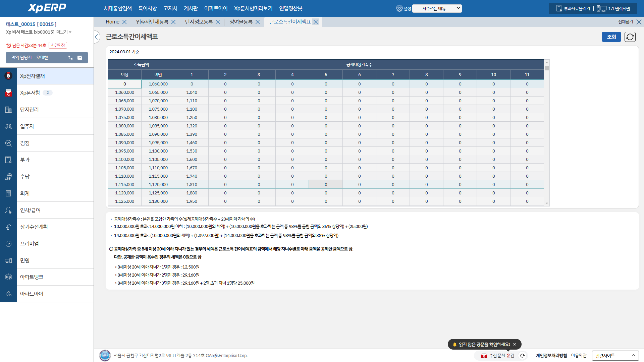Image resolution: width=644 pixels, height=362 pixels.
Task: Click the phone icon for contract manager
Action: click(70, 58)
